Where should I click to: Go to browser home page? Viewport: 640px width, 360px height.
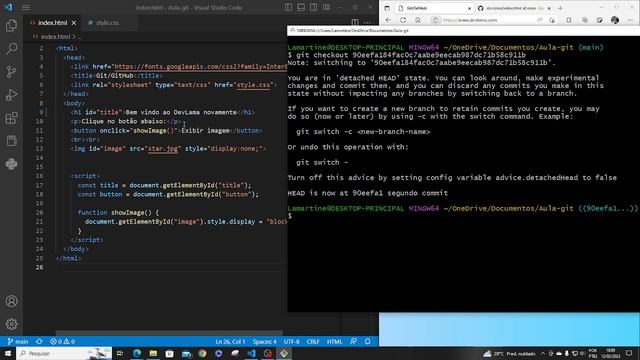418,20
